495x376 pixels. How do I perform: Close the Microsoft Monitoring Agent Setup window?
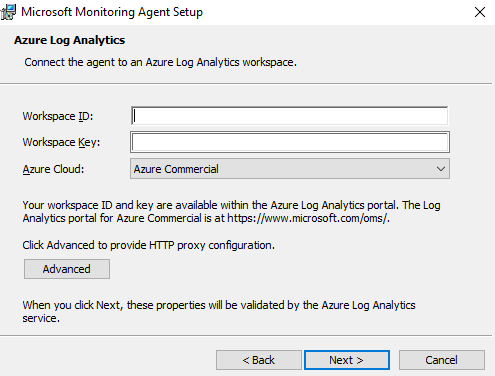pyautogui.click(x=480, y=12)
